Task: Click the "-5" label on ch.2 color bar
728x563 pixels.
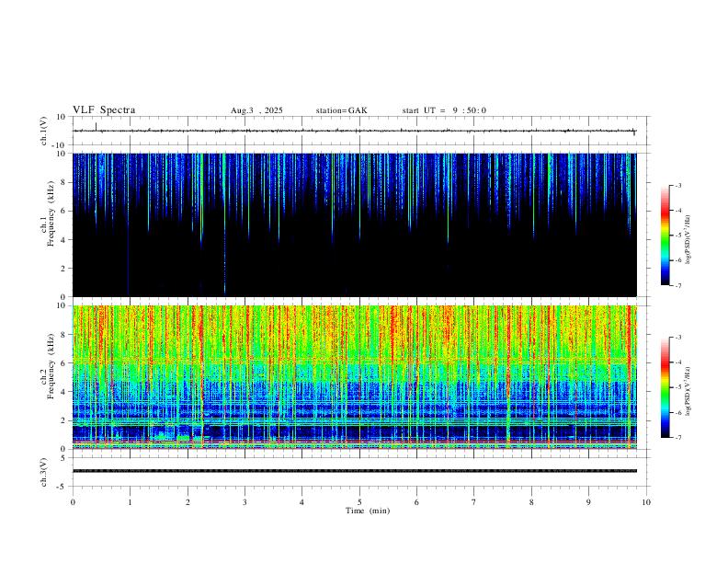Action: (x=677, y=387)
